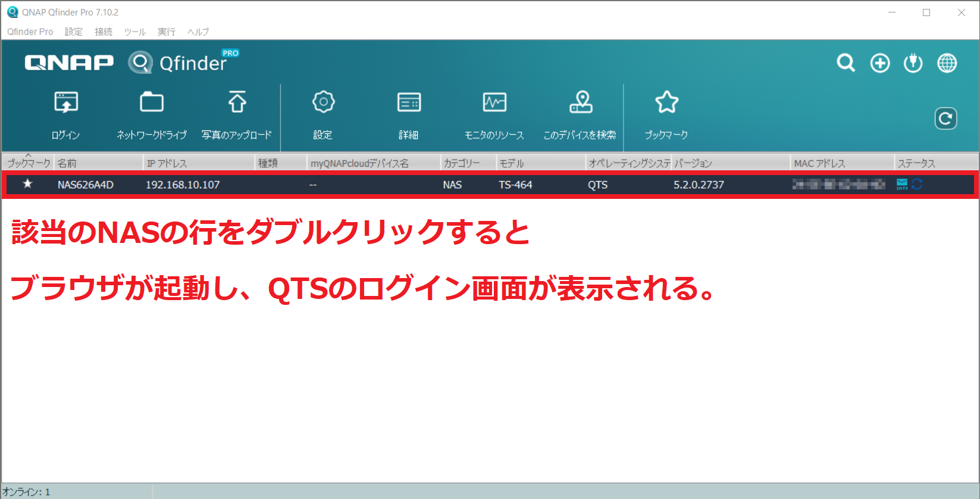Open the ヘルプ menu
The width and height of the screenshot is (980, 499).
tap(198, 32)
